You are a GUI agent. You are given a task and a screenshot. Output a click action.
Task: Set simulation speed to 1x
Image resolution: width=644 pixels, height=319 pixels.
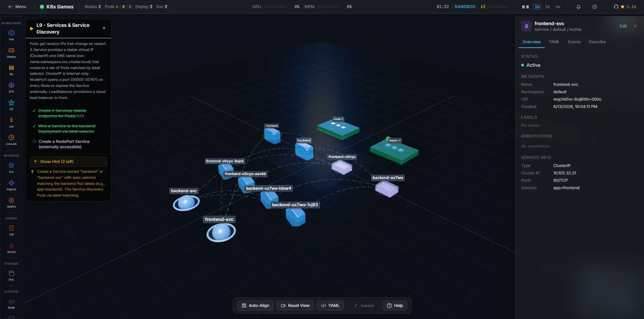[x=537, y=7]
